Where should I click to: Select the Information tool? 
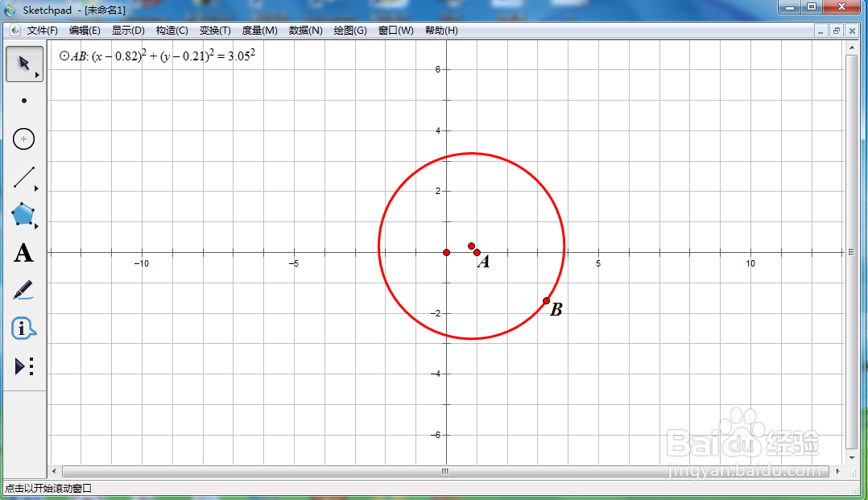[24, 329]
